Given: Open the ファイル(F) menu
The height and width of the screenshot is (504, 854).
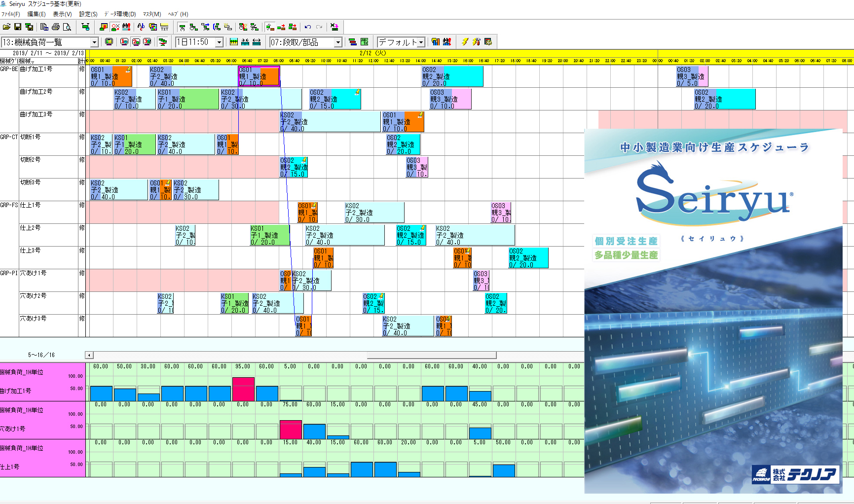Looking at the screenshot, I should click(11, 14).
